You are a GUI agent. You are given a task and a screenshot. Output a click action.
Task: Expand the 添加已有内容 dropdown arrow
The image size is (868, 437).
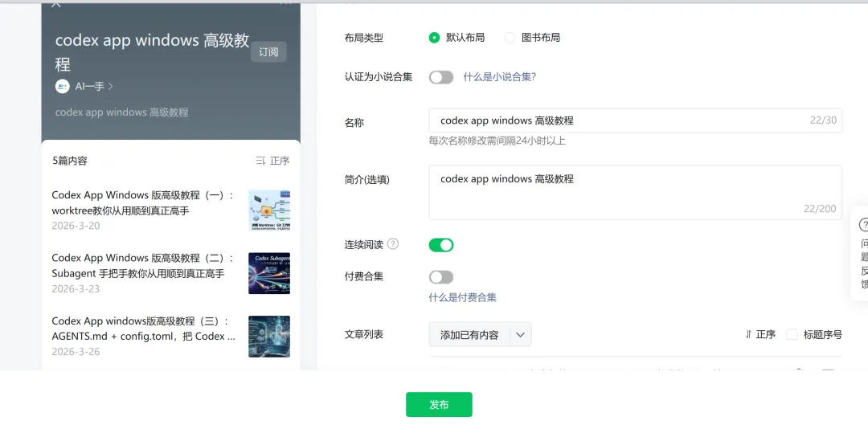[520, 335]
